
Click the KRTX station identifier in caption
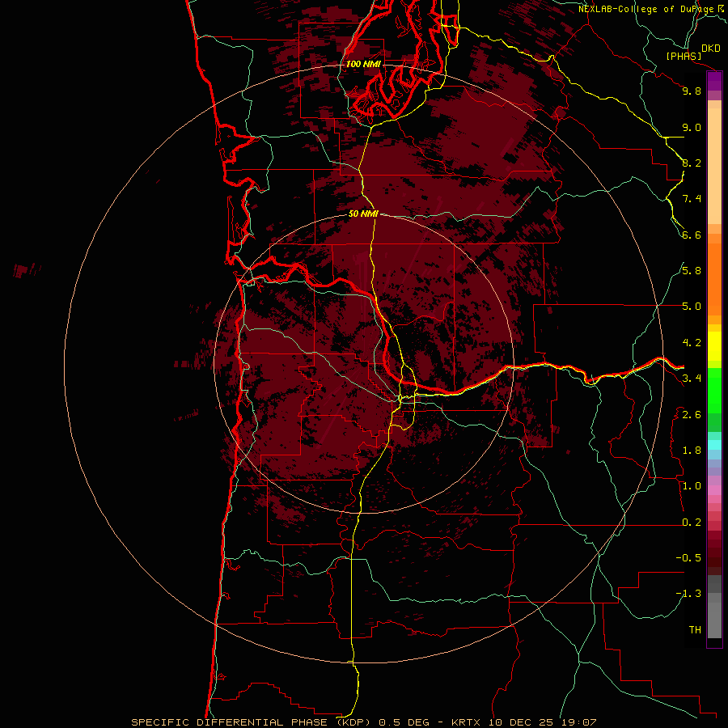[x=468, y=722]
